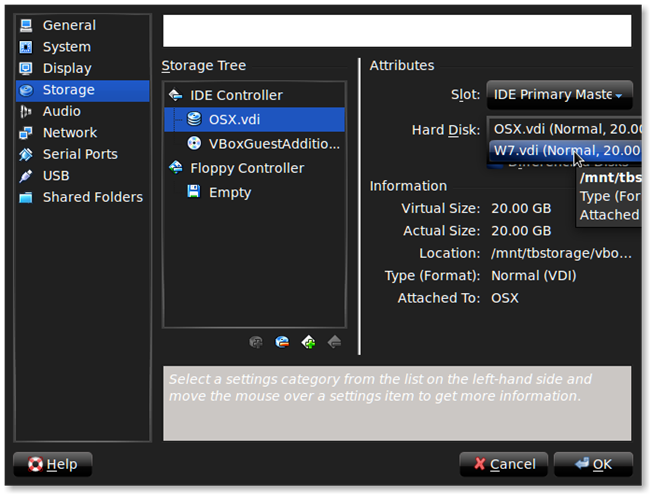Click the Serial Ports connector icon
The width and height of the screenshot is (650, 494).
(26, 155)
